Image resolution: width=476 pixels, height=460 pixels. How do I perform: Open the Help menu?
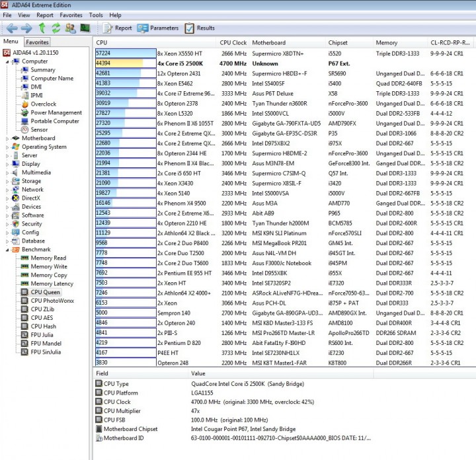pos(115,15)
